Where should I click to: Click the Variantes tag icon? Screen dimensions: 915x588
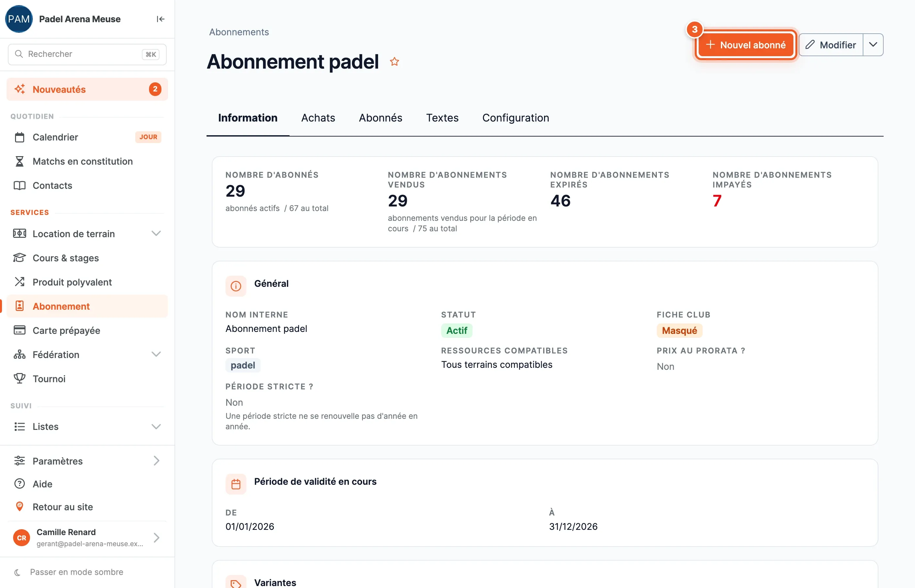236,582
